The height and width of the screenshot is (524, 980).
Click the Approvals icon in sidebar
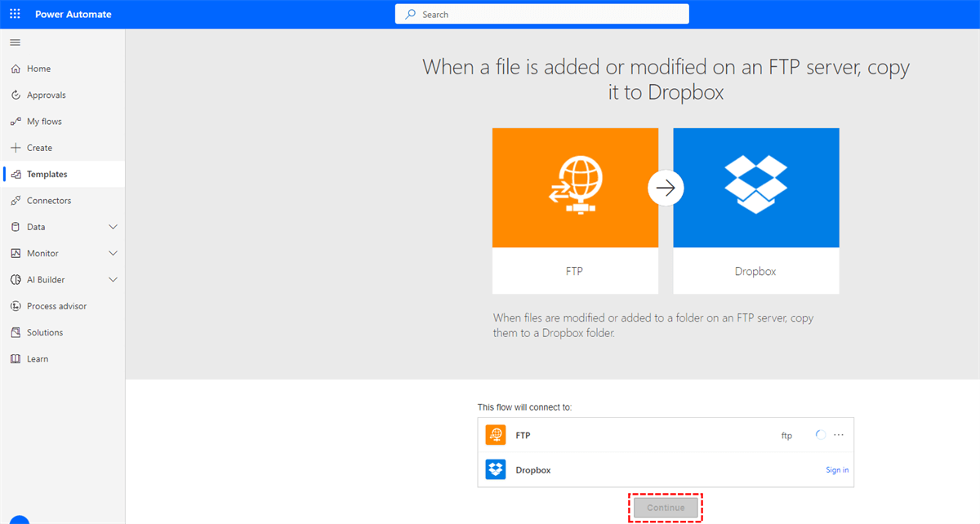tap(16, 95)
